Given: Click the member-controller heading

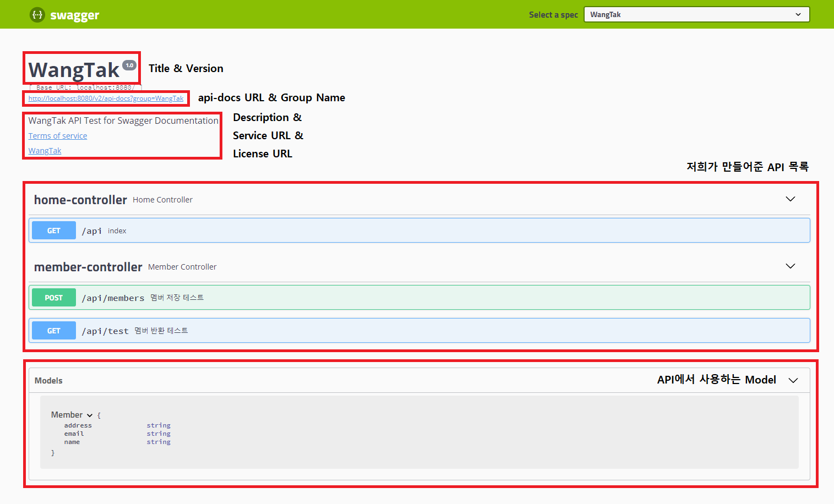Looking at the screenshot, I should click(88, 267).
